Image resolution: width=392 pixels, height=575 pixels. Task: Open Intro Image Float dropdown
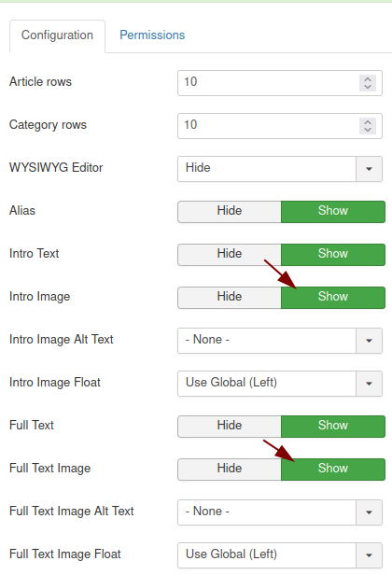pyautogui.click(x=369, y=384)
